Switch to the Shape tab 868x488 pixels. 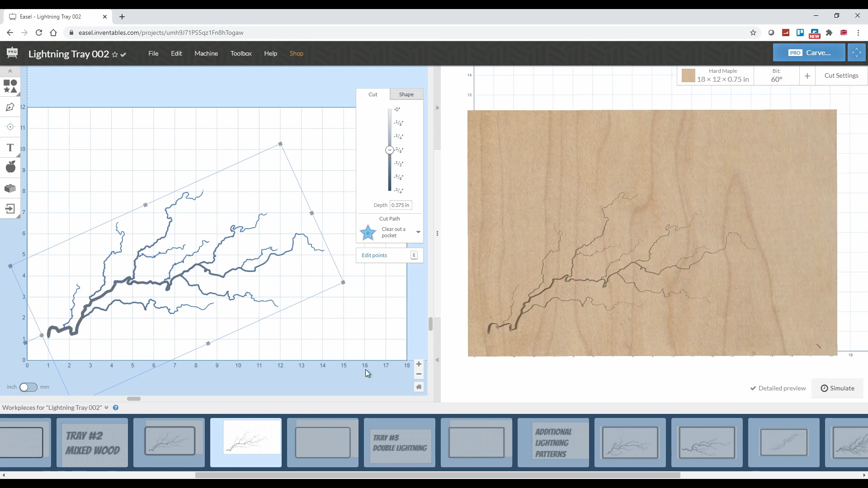pos(406,94)
